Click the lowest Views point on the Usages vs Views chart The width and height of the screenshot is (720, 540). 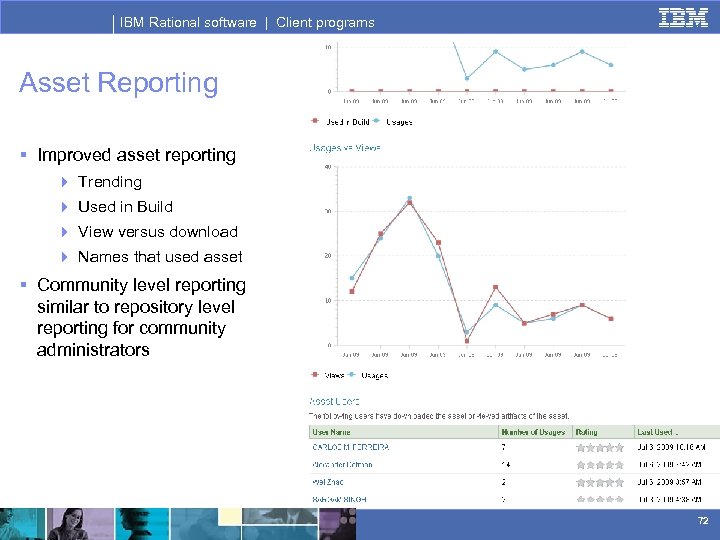[467, 341]
